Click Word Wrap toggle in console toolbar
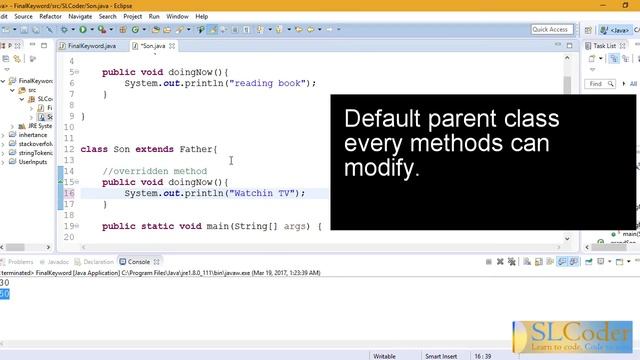 [550, 262]
